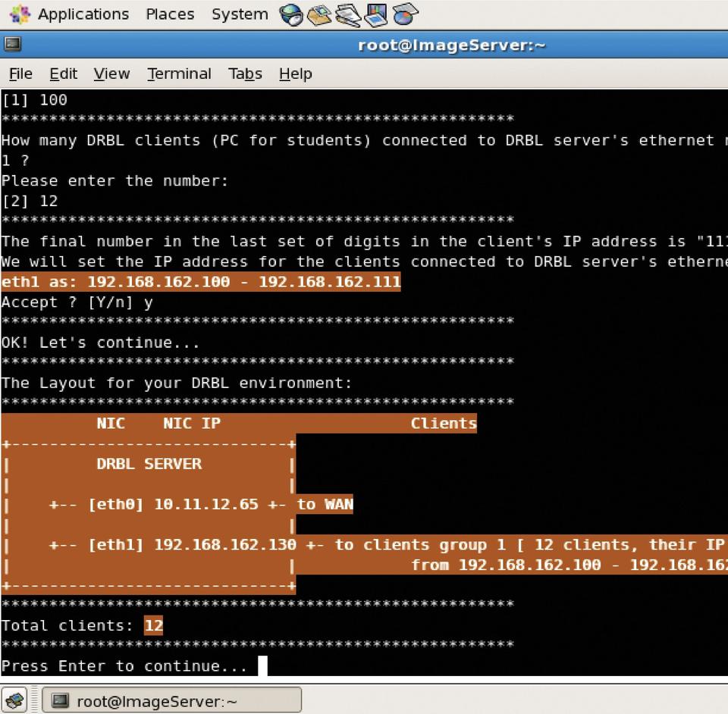
Task: Open the terminal Edit menu
Action: [x=64, y=74]
